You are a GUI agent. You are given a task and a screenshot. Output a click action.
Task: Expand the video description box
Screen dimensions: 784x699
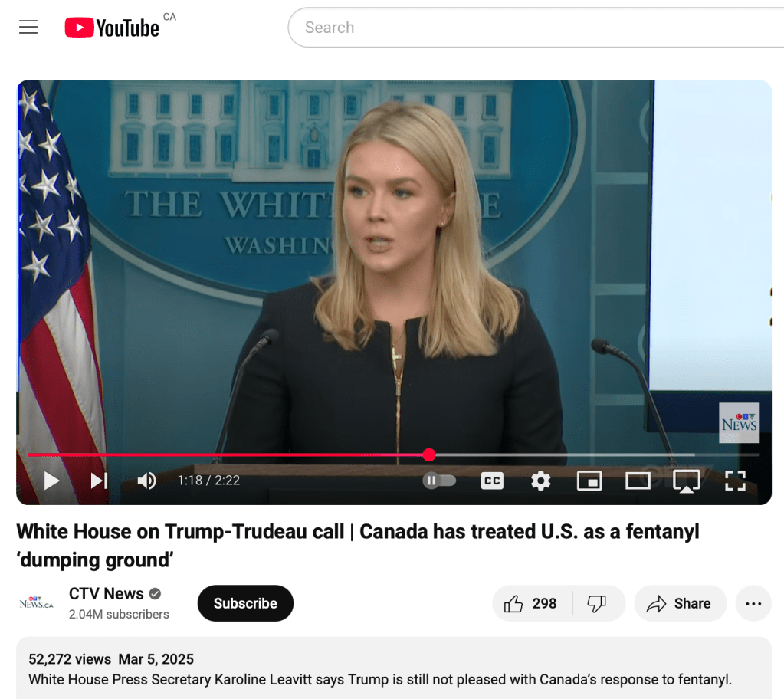point(394,668)
